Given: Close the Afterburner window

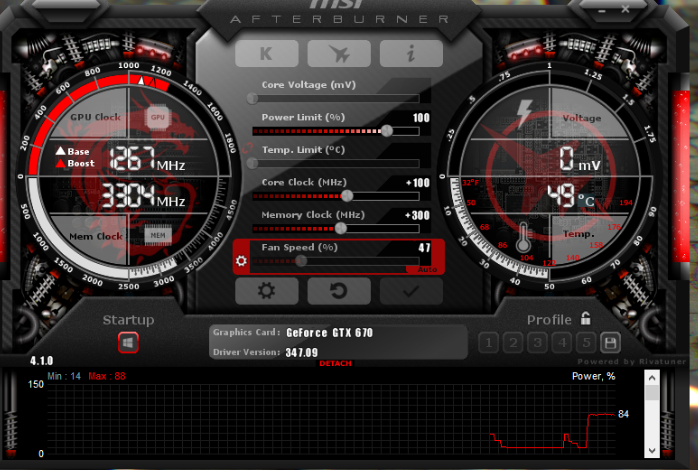Looking at the screenshot, I should pos(625,9).
